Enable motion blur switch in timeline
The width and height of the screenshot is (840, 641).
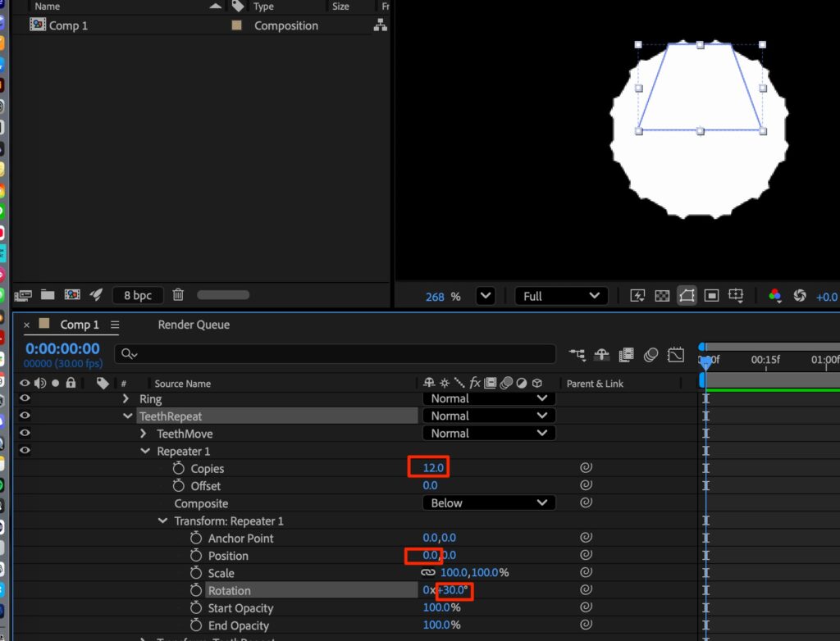point(651,355)
